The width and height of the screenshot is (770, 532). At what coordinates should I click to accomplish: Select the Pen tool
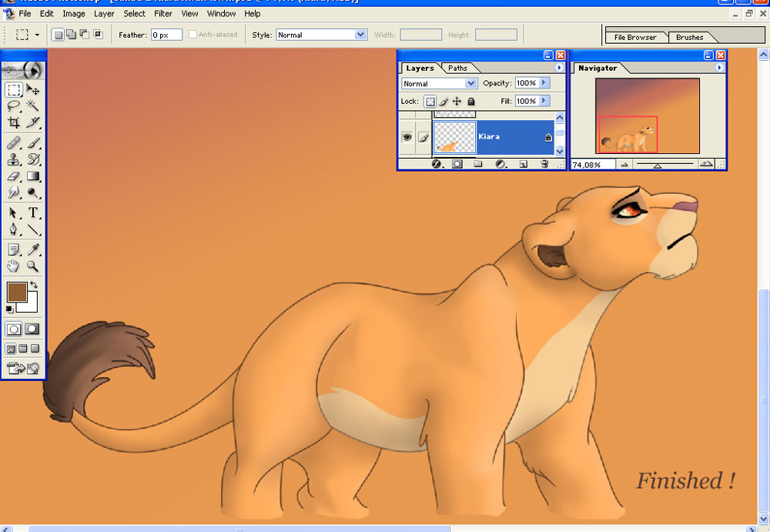click(x=14, y=229)
